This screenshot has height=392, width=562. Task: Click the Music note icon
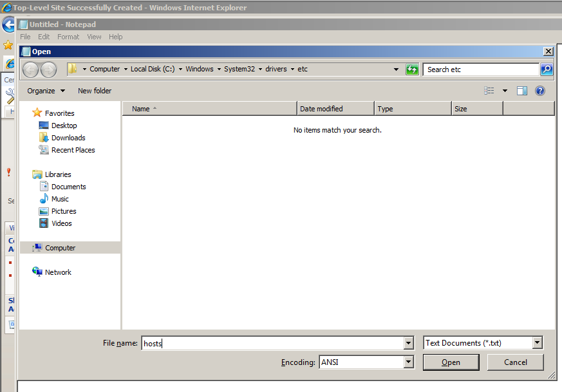pyautogui.click(x=43, y=198)
